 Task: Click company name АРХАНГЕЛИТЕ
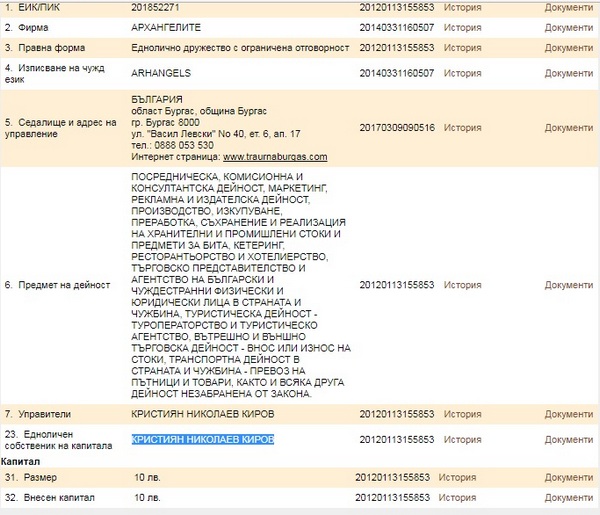pyautogui.click(x=166, y=28)
